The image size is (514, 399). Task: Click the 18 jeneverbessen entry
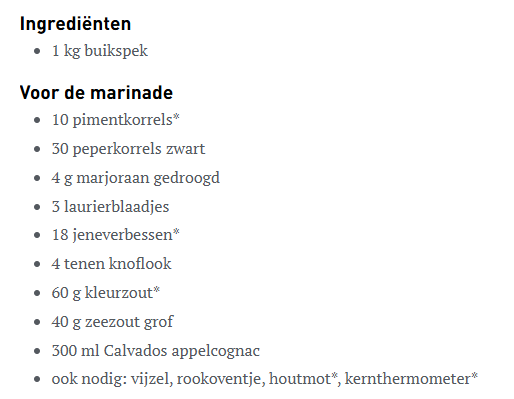[116, 235]
